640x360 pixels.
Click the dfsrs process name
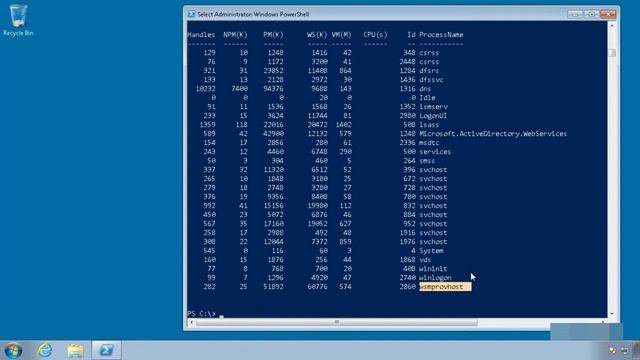click(429, 71)
